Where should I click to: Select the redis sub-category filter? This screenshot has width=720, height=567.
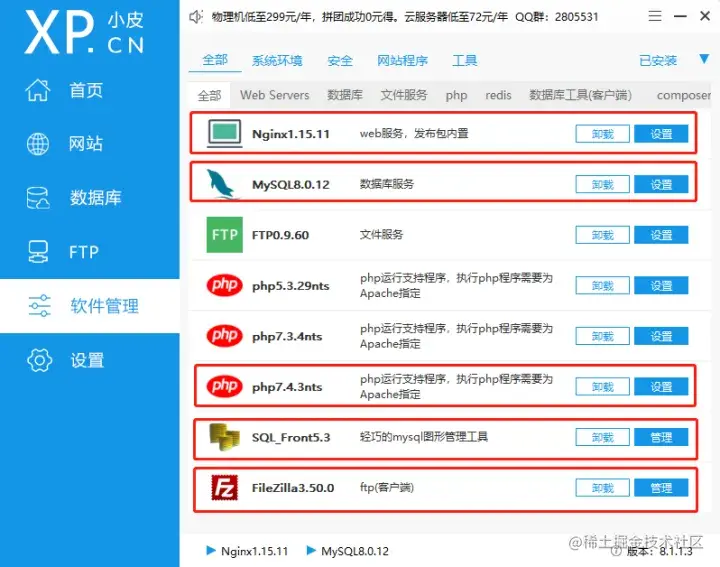point(498,95)
